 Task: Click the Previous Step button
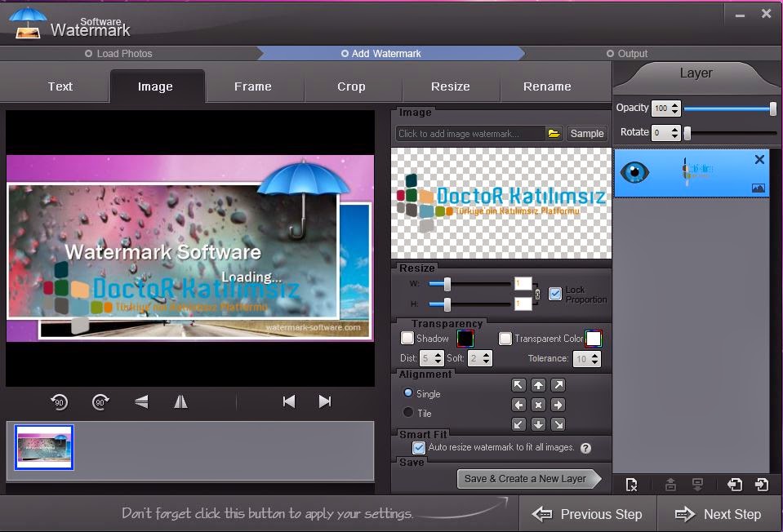[x=588, y=514]
